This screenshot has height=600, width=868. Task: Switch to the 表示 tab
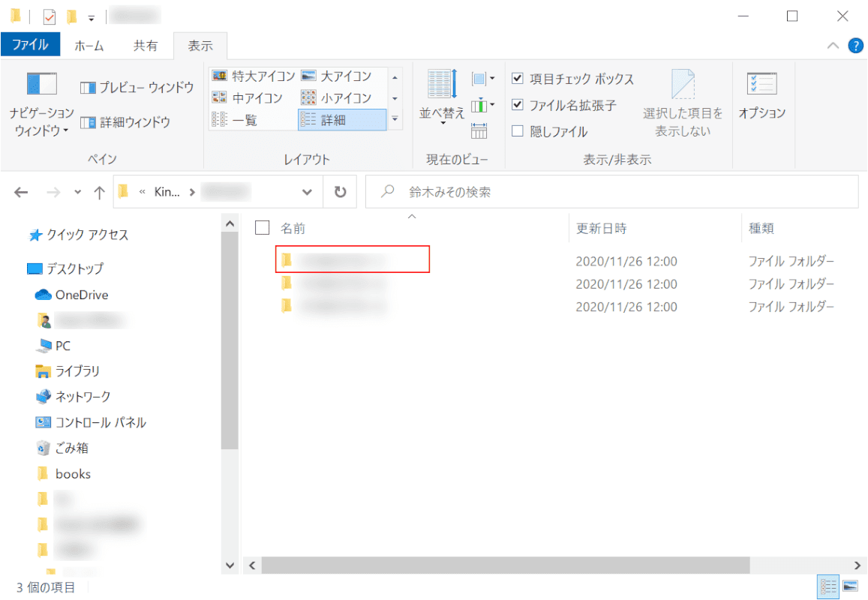coord(200,46)
